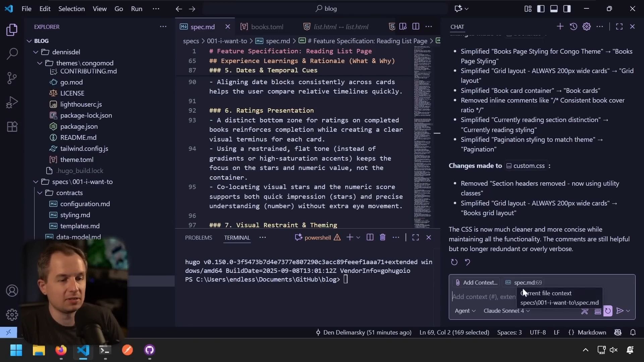Collapse the contracts folder
Viewport: 644px width, 362px height.
click(x=69, y=193)
